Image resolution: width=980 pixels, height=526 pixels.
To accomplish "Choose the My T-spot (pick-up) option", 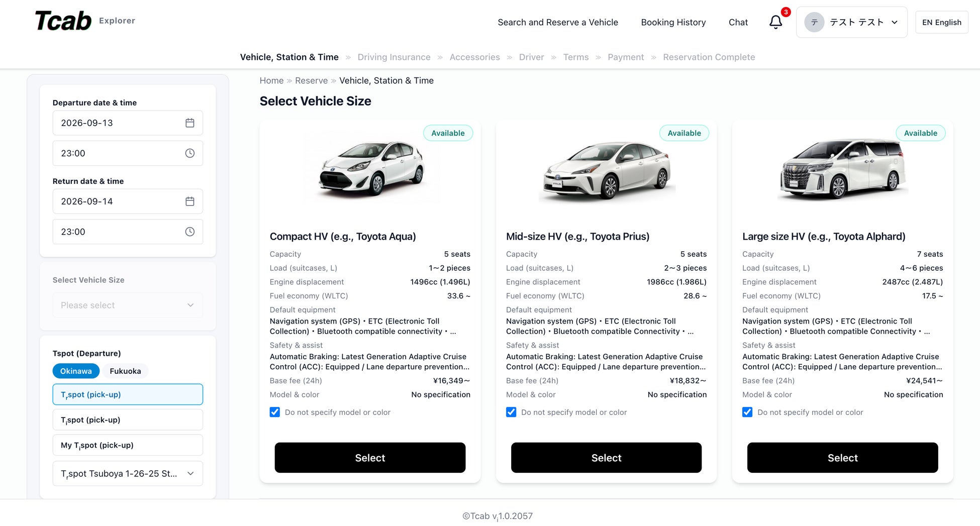I will point(128,445).
